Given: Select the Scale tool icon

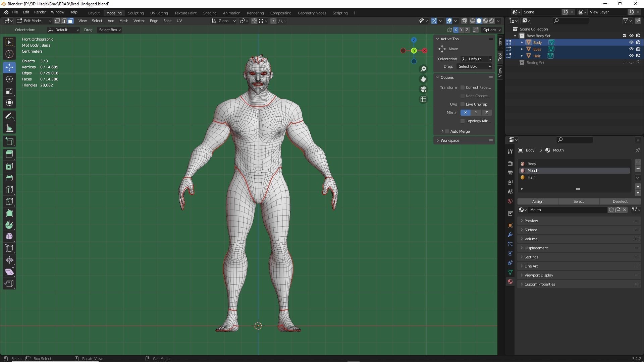Looking at the screenshot, I should click(x=9, y=91).
